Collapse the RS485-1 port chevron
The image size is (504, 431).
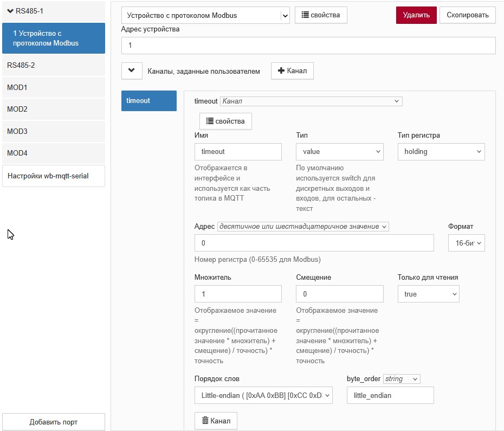[10, 11]
